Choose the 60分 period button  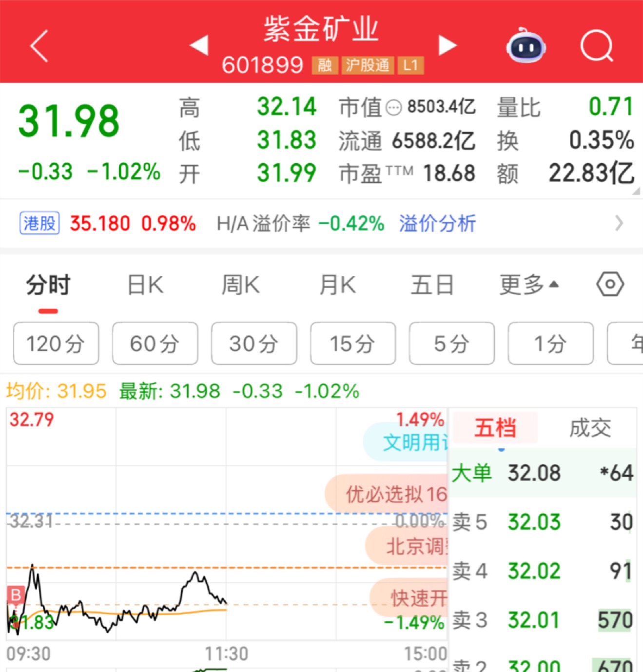point(155,343)
